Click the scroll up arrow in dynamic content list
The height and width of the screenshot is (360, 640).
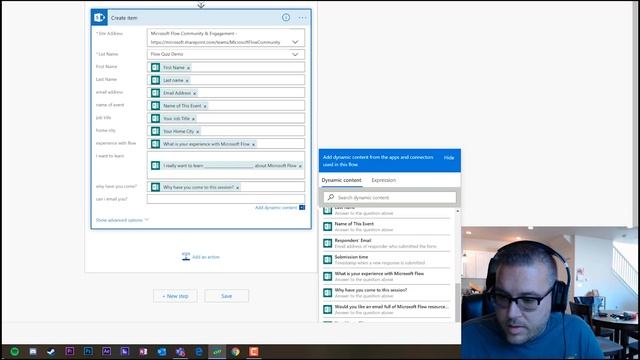pyautogui.click(x=458, y=211)
